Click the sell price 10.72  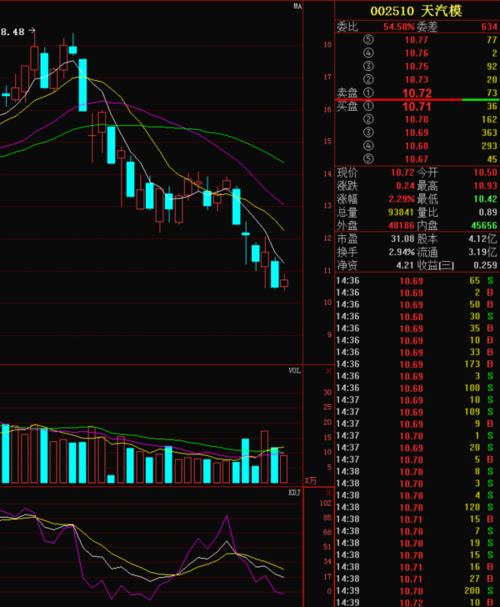(x=417, y=93)
